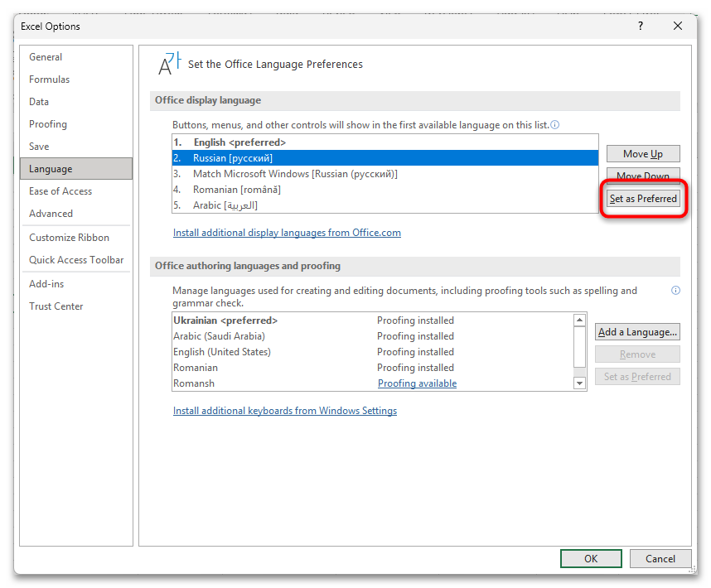Select English <preferred> display language
The image size is (711, 588).
(385, 142)
